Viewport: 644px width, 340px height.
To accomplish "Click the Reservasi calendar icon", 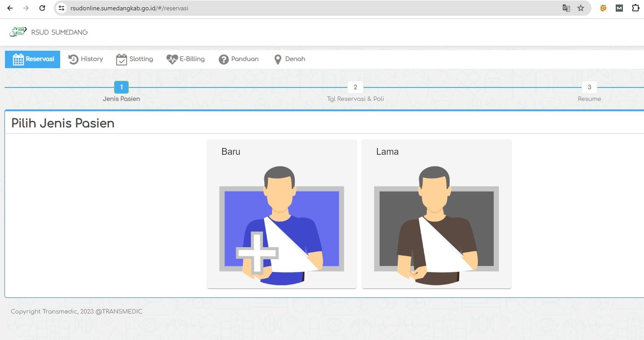I will (18, 59).
